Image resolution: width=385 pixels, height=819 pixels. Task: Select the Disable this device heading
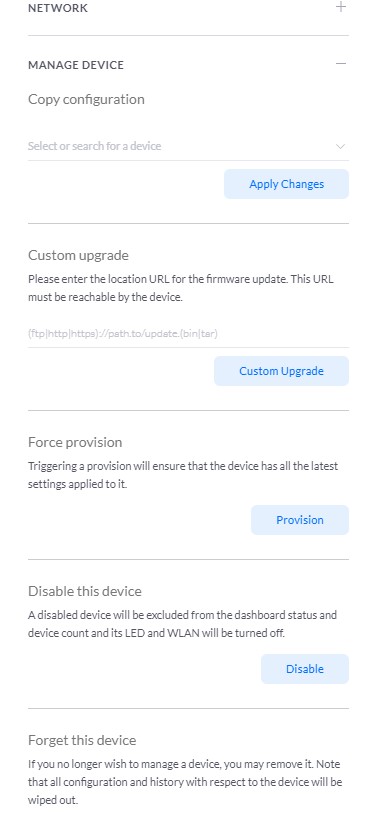point(85,591)
